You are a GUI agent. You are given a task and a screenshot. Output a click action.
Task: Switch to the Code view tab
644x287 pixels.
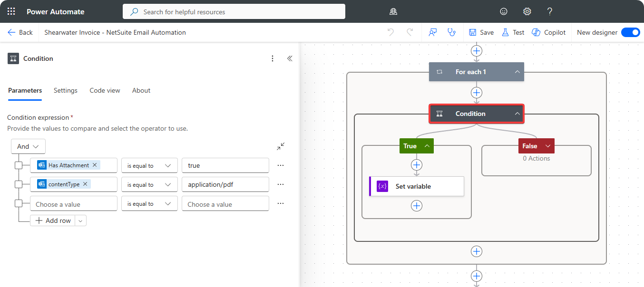tap(105, 90)
